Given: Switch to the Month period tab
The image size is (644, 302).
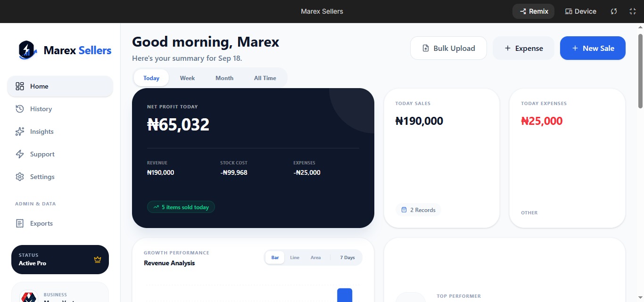Looking at the screenshot, I should click(x=224, y=78).
